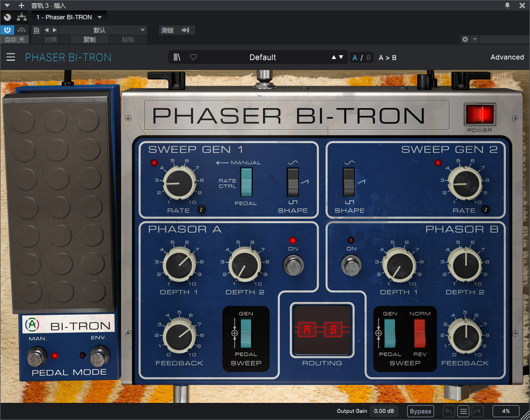Switch to the B preset slot

369,57
